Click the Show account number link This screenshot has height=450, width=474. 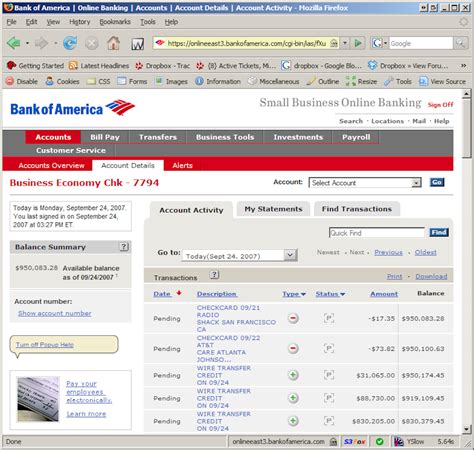(x=55, y=313)
